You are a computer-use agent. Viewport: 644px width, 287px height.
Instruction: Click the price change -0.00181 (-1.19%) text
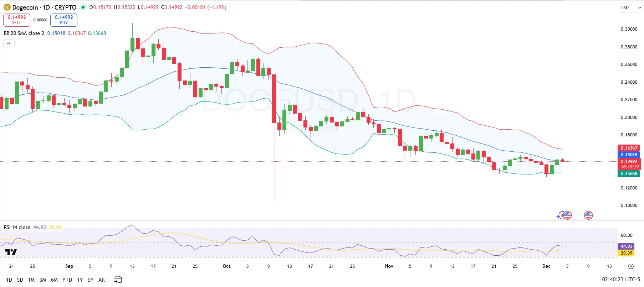click(206, 7)
